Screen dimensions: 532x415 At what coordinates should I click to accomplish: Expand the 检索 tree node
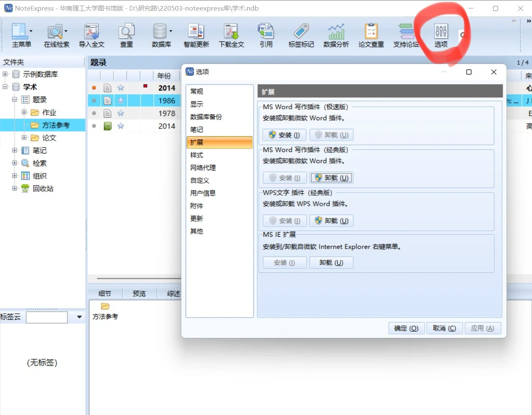click(14, 163)
